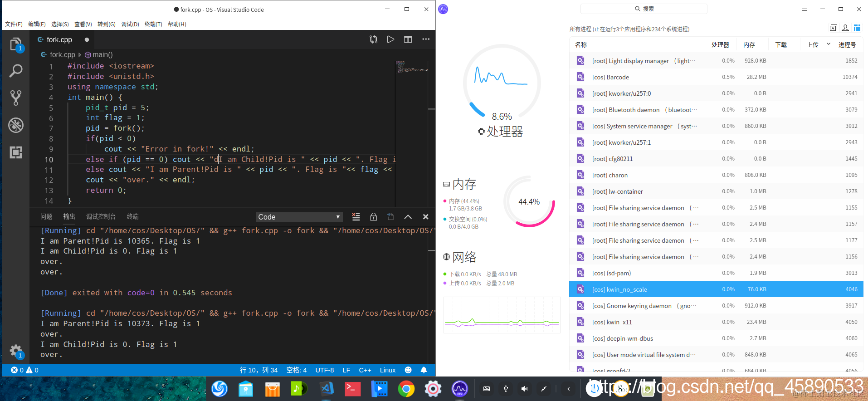Switch to the 终端 (Terminal) panel tab

pyautogui.click(x=133, y=217)
